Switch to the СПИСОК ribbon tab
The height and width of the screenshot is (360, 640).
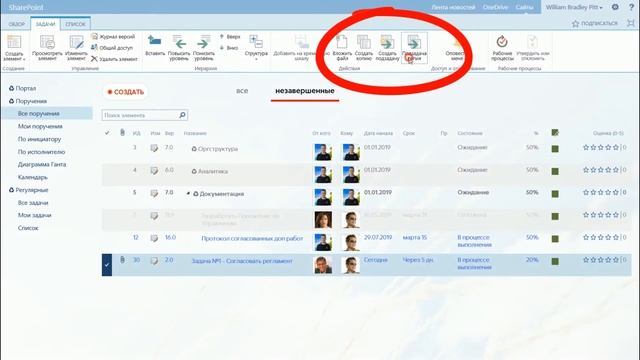76,24
